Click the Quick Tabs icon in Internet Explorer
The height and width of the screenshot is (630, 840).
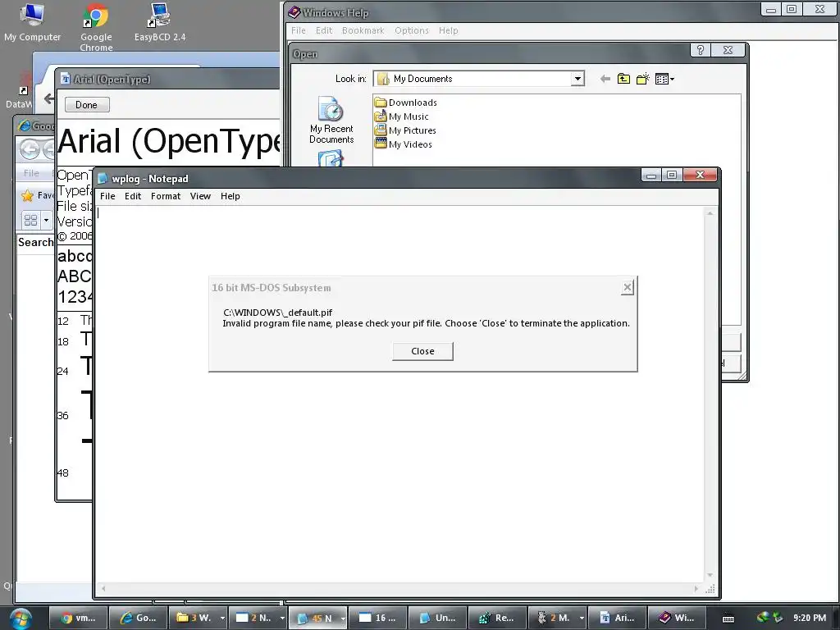tap(30, 220)
